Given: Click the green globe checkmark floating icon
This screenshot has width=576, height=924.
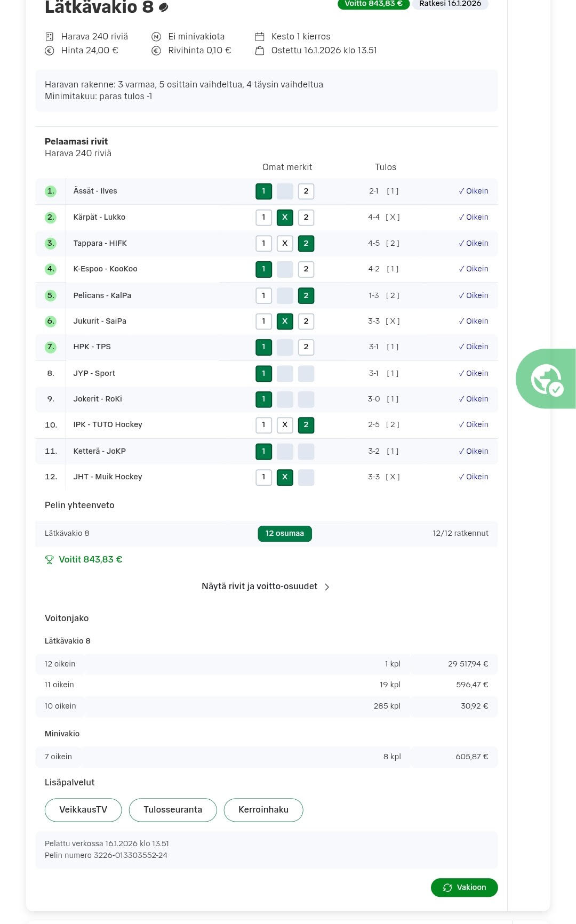Looking at the screenshot, I should click(x=546, y=379).
